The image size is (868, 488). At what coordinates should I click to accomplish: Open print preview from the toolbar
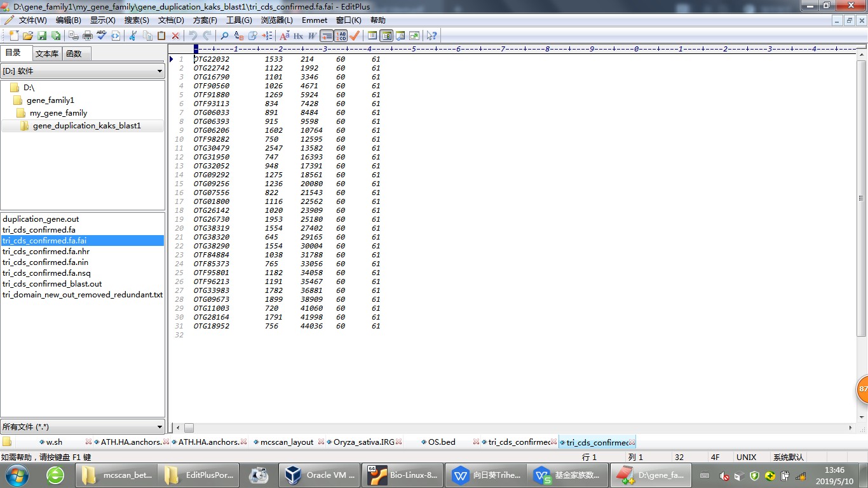pyautogui.click(x=74, y=36)
